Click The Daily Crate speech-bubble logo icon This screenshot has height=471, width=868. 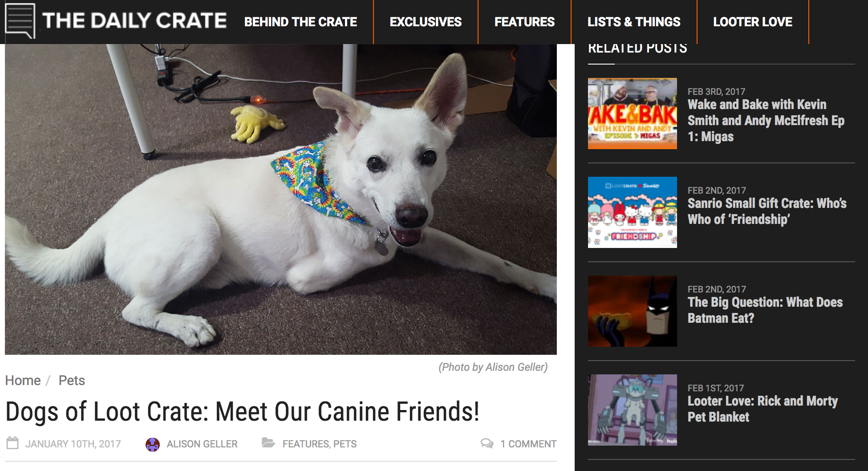coord(20,21)
